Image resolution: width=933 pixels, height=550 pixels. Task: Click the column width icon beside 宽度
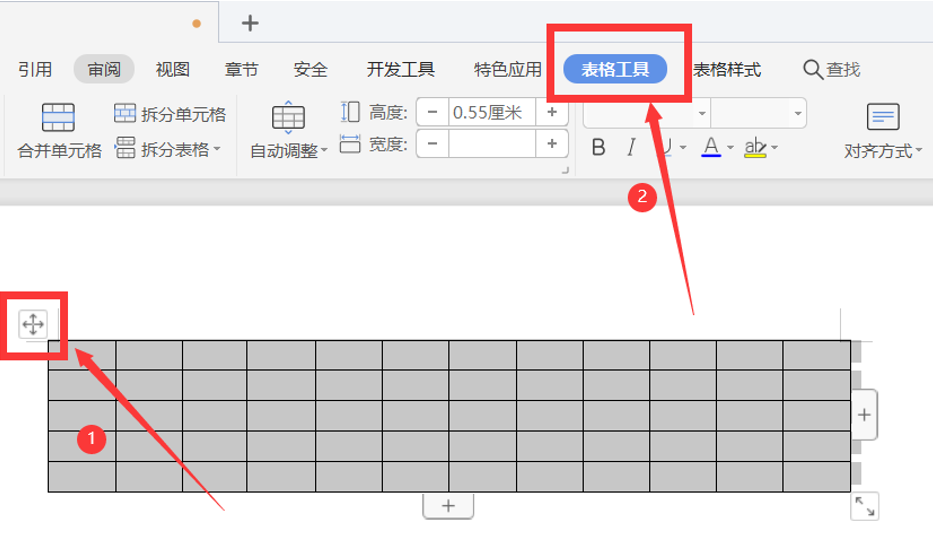click(x=350, y=143)
